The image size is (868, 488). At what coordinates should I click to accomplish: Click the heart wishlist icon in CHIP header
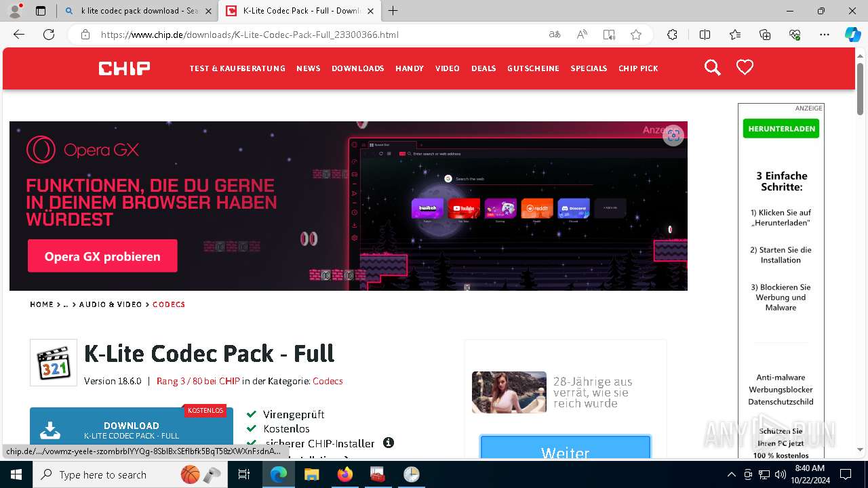pyautogui.click(x=745, y=67)
